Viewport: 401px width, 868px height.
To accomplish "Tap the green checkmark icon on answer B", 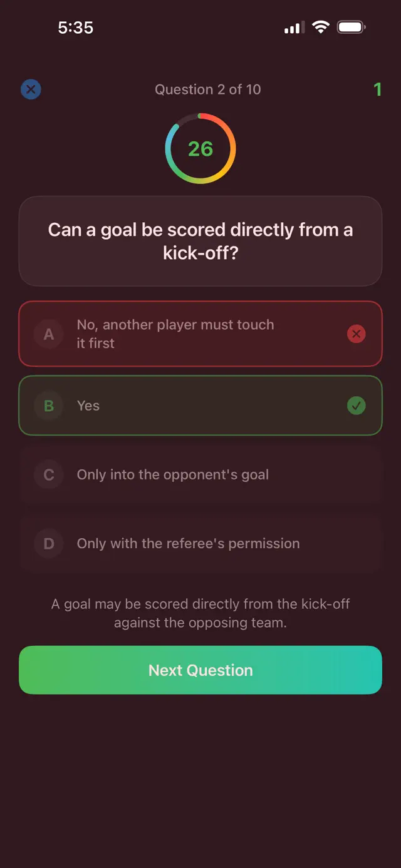I will click(x=357, y=406).
